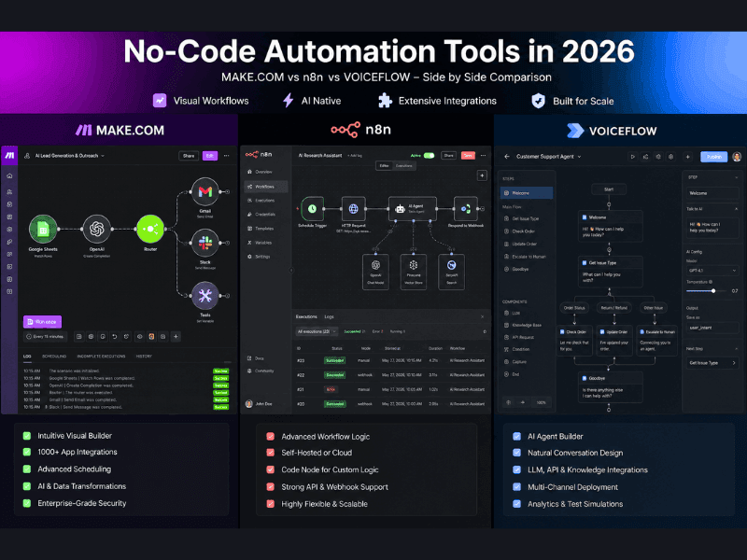Select the OpenAI module in Make scenario
747x560 pixels.
tap(97, 229)
